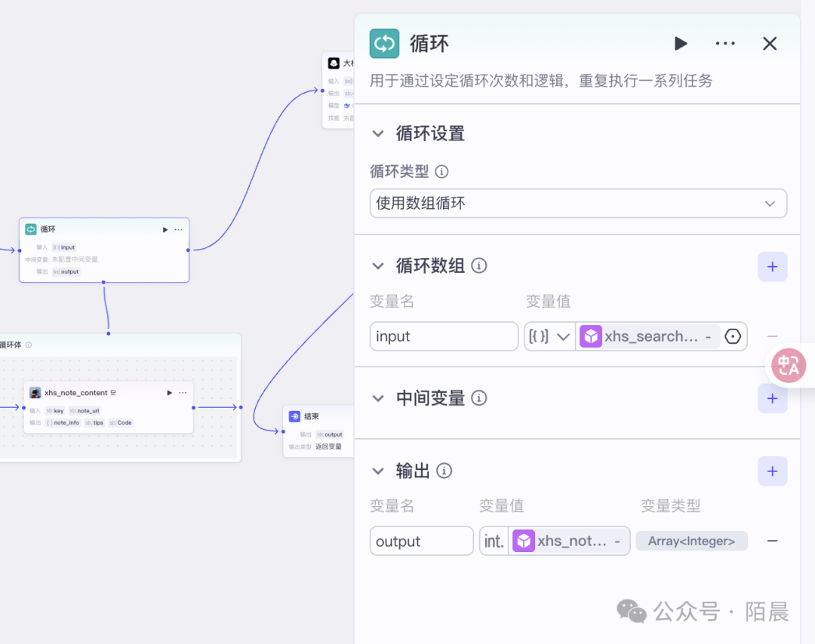Add a new output variable
Image resolution: width=815 pixels, height=644 pixels.
click(x=772, y=471)
